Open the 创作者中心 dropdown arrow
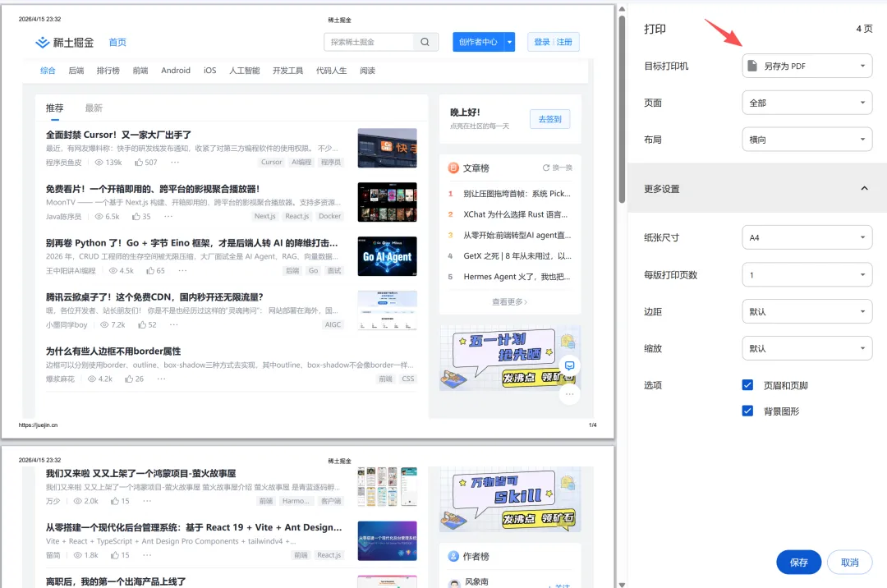Screen dimensions: 887x588 [510, 42]
